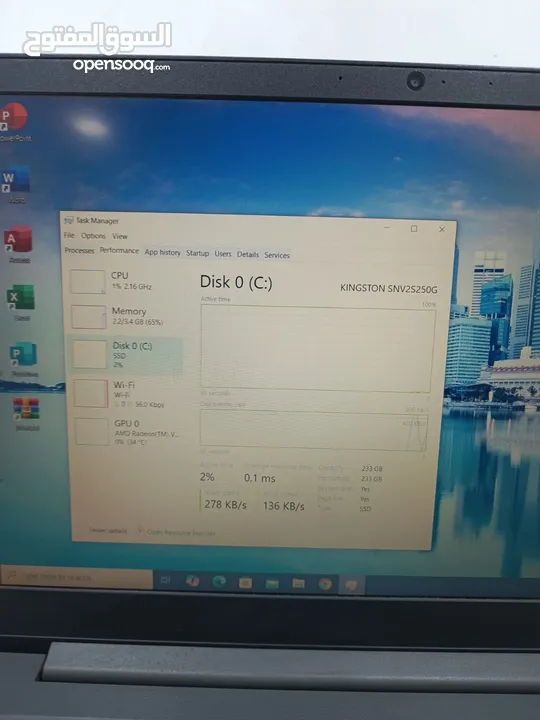Switch to the Users tab
540x720 pixels.
[x=223, y=253]
